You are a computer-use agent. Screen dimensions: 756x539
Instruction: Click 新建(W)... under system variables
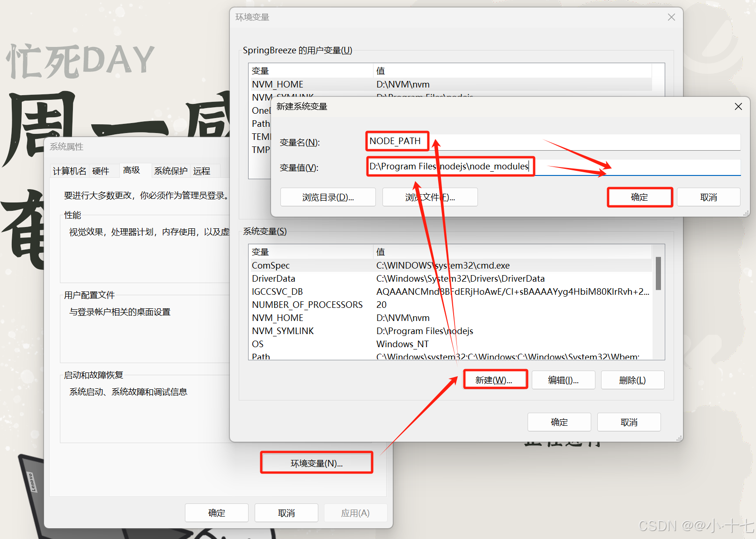[495, 380]
